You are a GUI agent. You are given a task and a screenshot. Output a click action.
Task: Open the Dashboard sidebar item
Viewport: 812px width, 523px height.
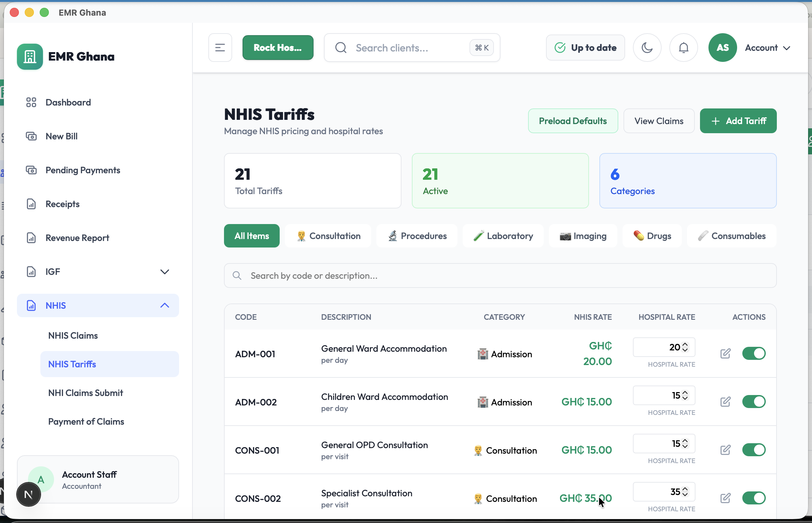click(x=68, y=102)
